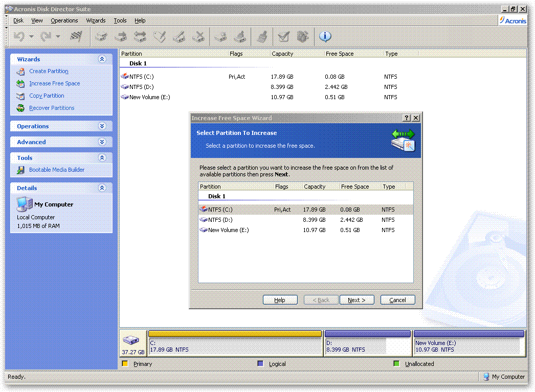Click the Resize partition toolbar icon
Image resolution: width=535 pixels, height=392 pixels.
[140, 36]
